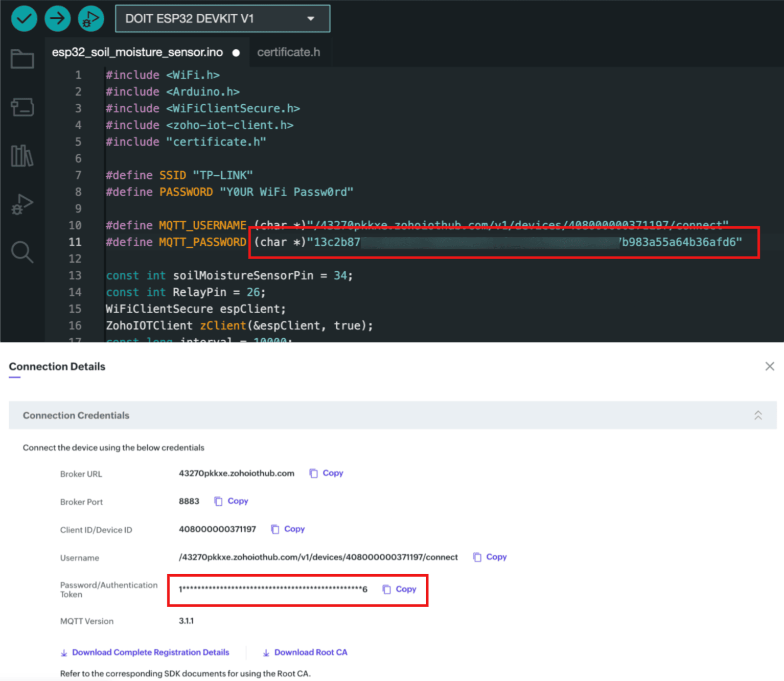Click the SSID "TP-LINK" define line
784x681 pixels.
(179, 175)
